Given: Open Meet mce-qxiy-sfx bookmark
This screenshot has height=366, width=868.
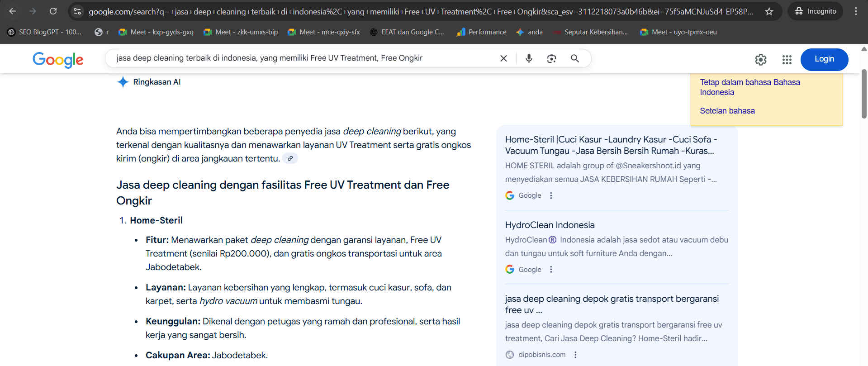Looking at the screenshot, I should (x=324, y=32).
